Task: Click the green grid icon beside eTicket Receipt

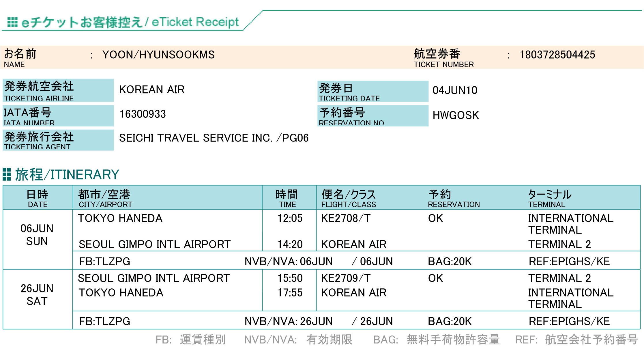Action: pyautogui.click(x=12, y=22)
